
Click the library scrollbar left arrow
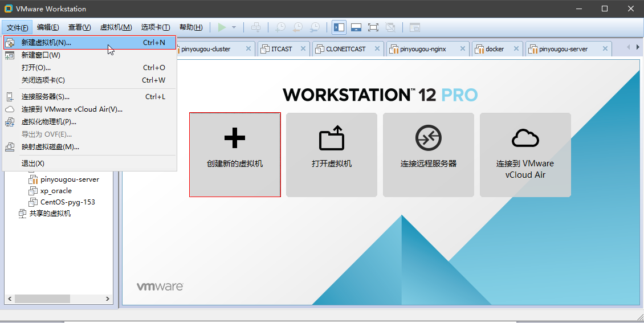[x=10, y=299]
